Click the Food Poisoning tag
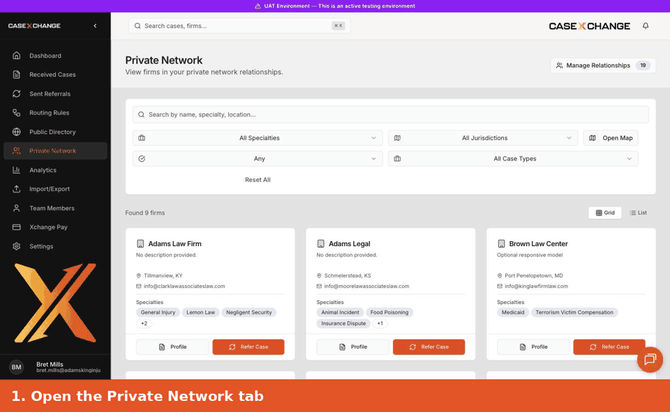670x412 pixels. click(x=389, y=312)
